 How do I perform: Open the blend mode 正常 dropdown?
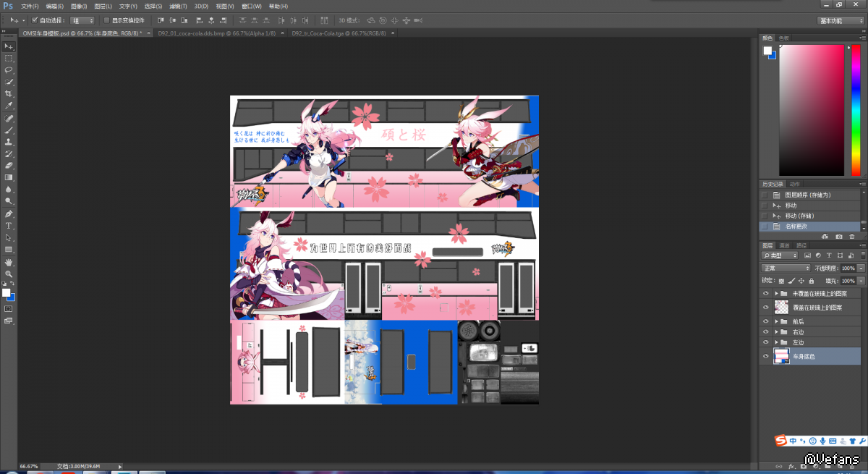tap(786, 268)
